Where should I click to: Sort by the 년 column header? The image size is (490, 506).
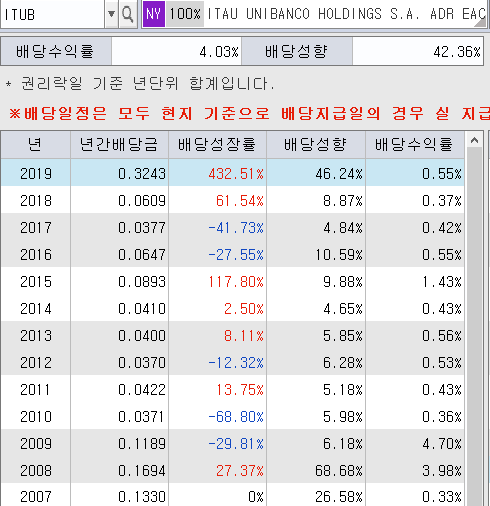tap(35, 145)
